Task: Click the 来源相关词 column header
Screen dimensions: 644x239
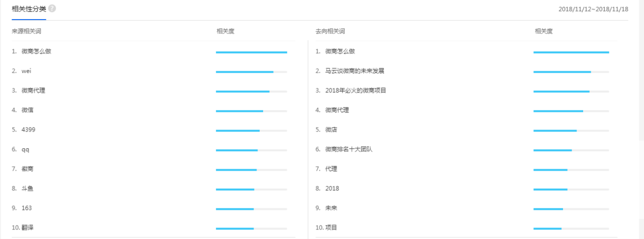Action: coord(26,31)
